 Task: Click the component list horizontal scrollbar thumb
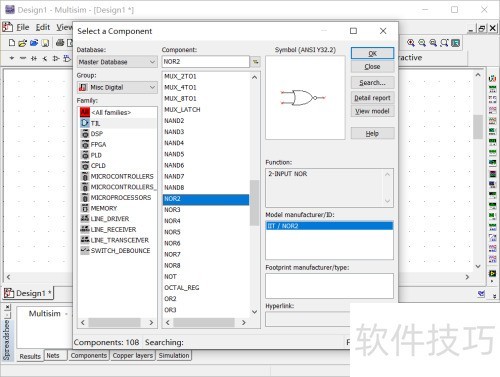[x=204, y=322]
